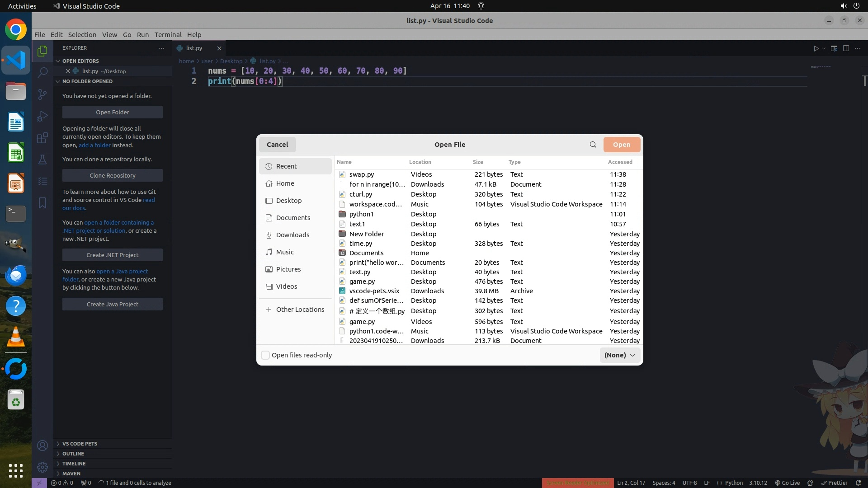Click the search icon in Open File dialog

[x=593, y=145]
